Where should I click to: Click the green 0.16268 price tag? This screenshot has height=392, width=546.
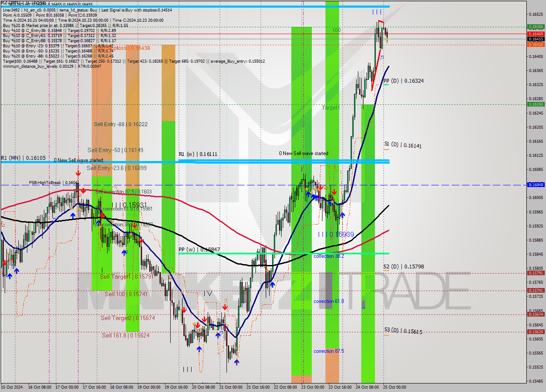click(536, 104)
